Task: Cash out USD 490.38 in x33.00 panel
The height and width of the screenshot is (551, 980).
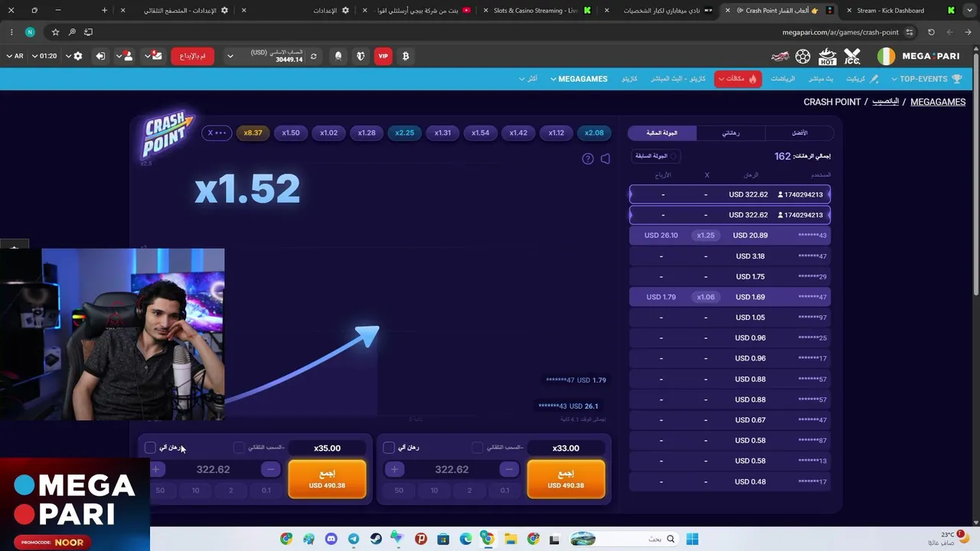Action: click(566, 479)
